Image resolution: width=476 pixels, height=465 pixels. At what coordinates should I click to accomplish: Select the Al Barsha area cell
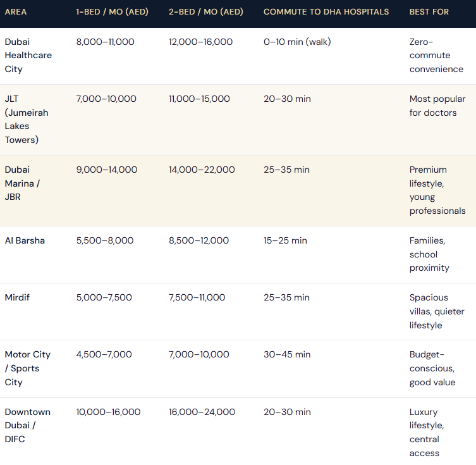tap(25, 240)
